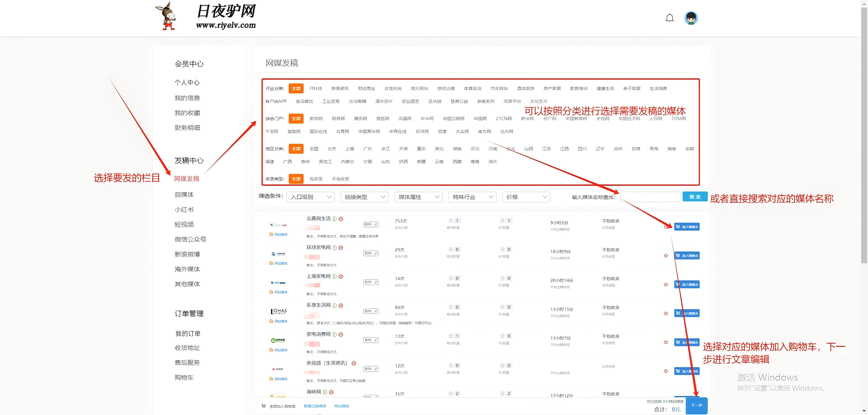Open 财务明细 in the sidebar
868x415 pixels.
coord(187,128)
